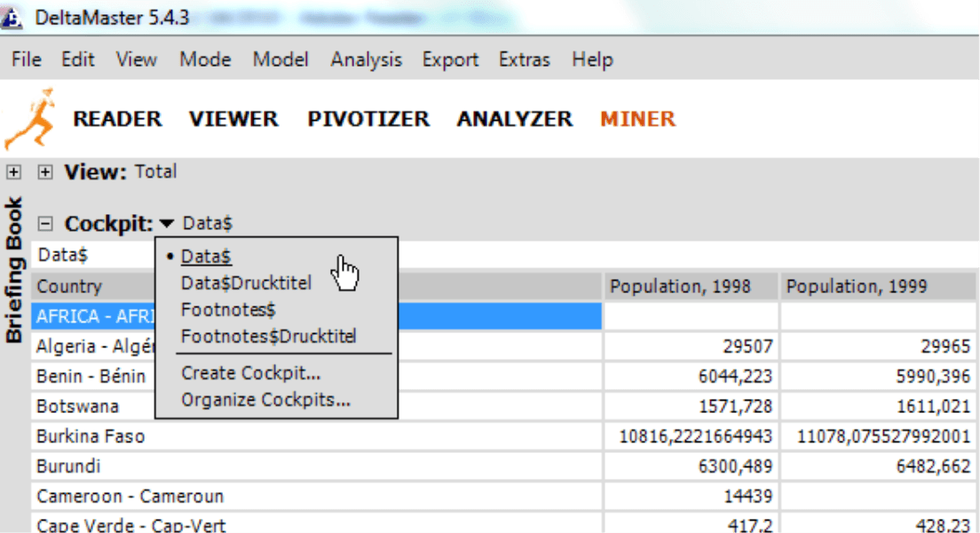This screenshot has height=533, width=980.
Task: Click Cape Verde 1998 value 417,2
Action: (750, 526)
